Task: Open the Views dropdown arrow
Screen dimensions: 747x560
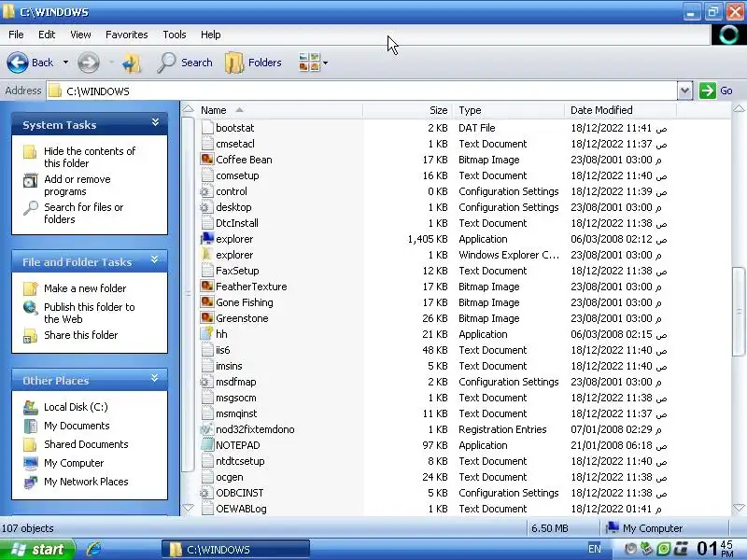Action: pos(325,63)
